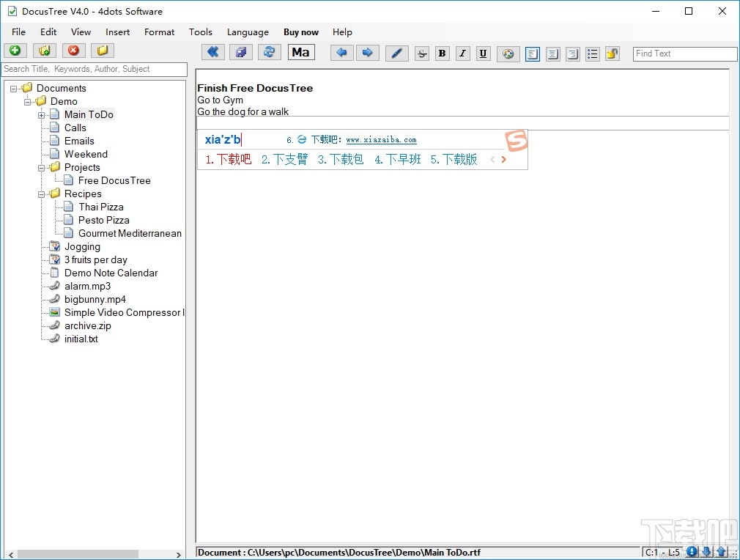Toggle bold formatting
This screenshot has width=740, height=560.
(x=442, y=54)
